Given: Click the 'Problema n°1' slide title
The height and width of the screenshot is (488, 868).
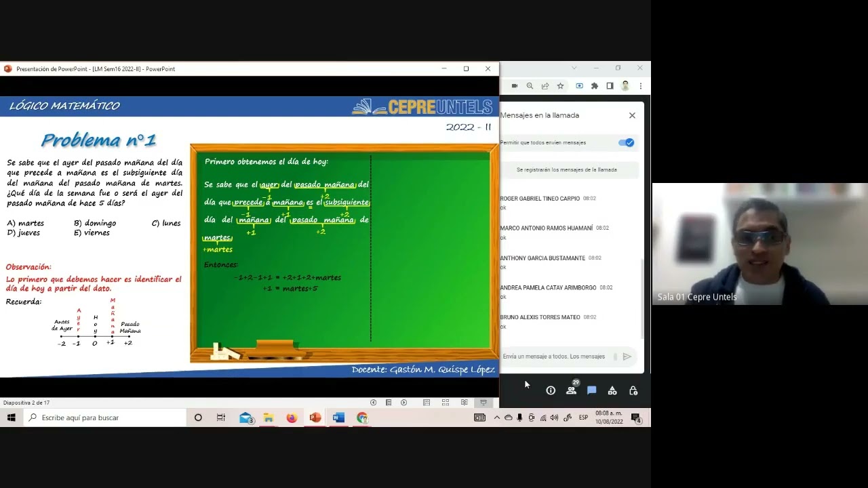Looking at the screenshot, I should [99, 140].
